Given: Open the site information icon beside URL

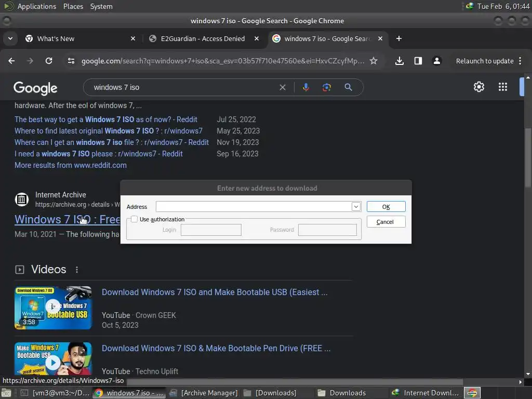Looking at the screenshot, I should [71, 61].
